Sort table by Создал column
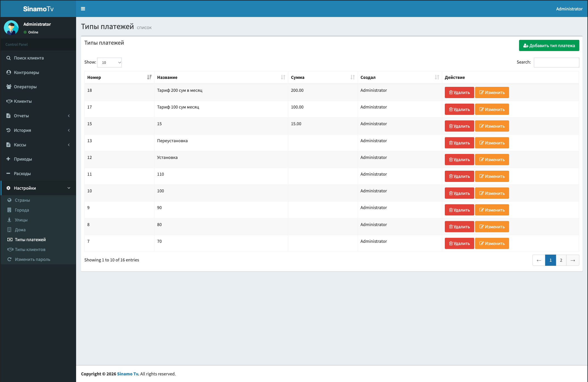 pos(400,77)
